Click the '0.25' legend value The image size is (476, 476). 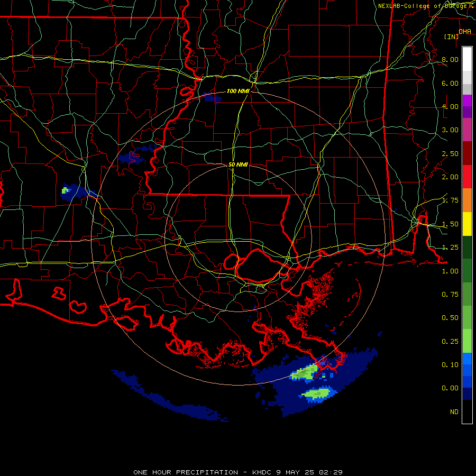point(450,342)
